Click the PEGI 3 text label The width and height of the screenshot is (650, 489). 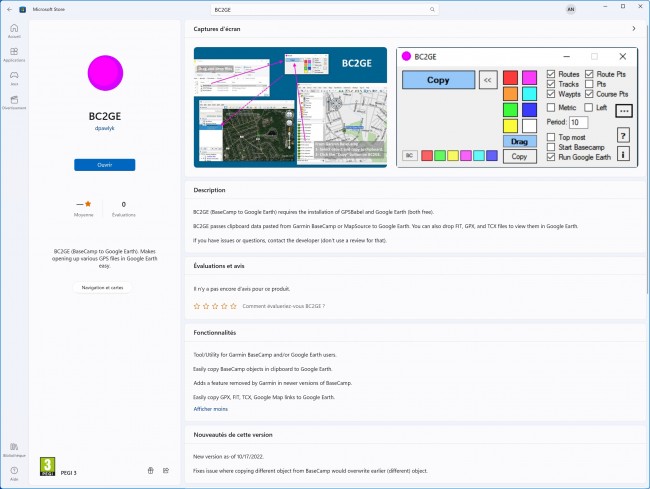coord(68,473)
